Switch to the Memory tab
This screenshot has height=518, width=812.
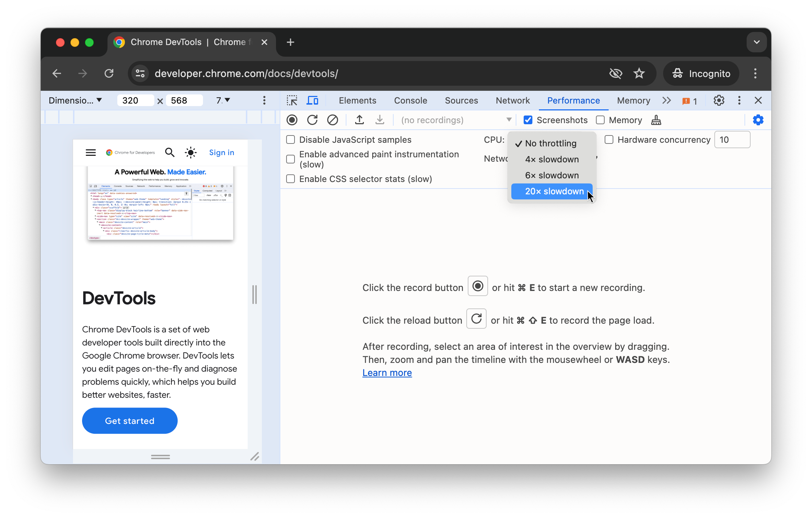click(x=633, y=100)
